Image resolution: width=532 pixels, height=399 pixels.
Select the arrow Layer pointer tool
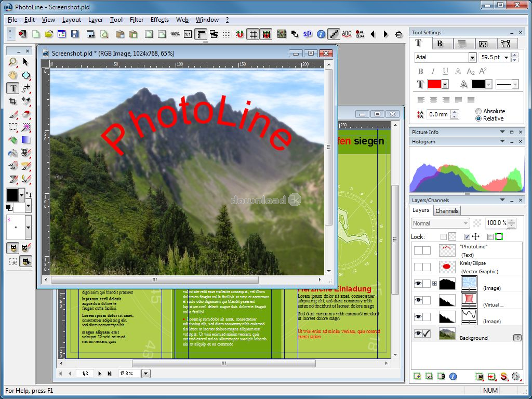point(26,62)
